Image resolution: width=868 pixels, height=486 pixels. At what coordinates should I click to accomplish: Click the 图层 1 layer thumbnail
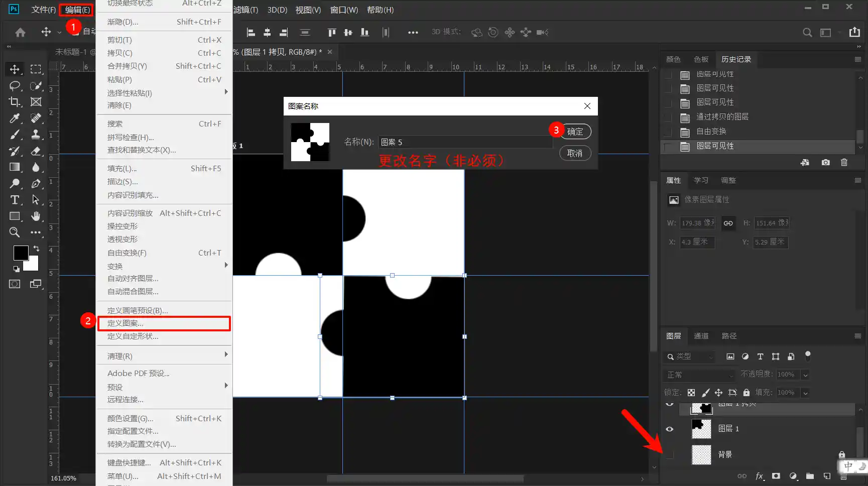click(701, 429)
